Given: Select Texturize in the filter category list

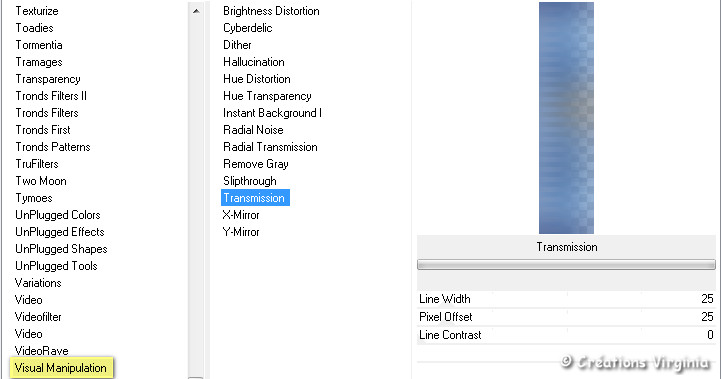Looking at the screenshot, I should point(37,11).
